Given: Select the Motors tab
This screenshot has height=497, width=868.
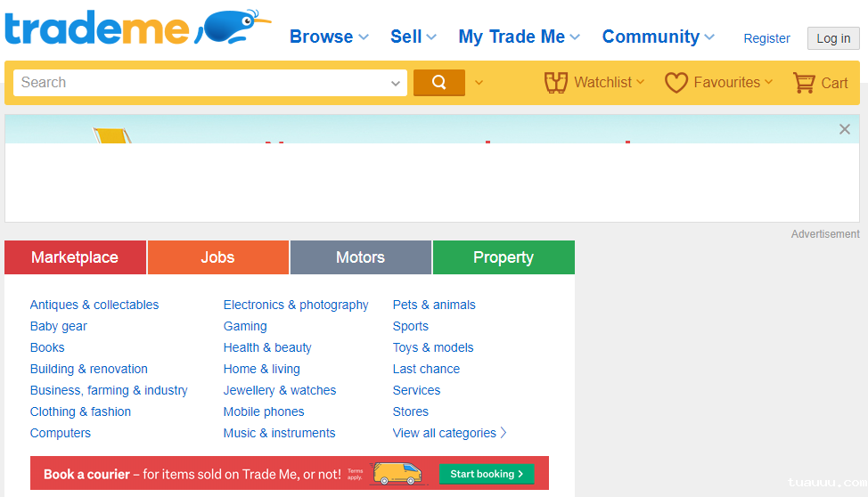Looking at the screenshot, I should [360, 257].
